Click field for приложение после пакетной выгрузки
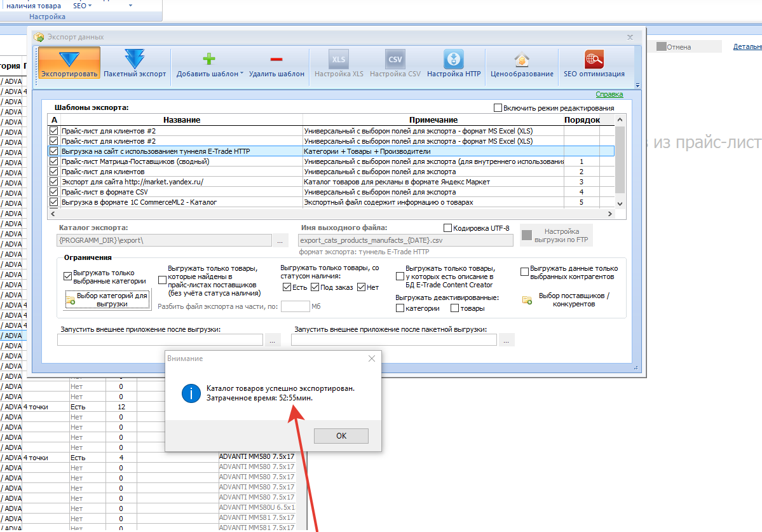762x532 pixels. (x=393, y=340)
